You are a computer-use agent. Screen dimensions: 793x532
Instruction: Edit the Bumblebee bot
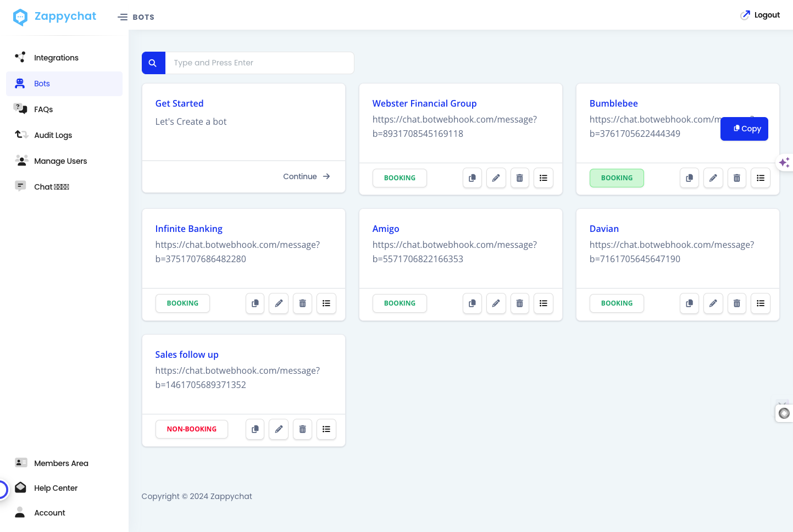pos(713,178)
